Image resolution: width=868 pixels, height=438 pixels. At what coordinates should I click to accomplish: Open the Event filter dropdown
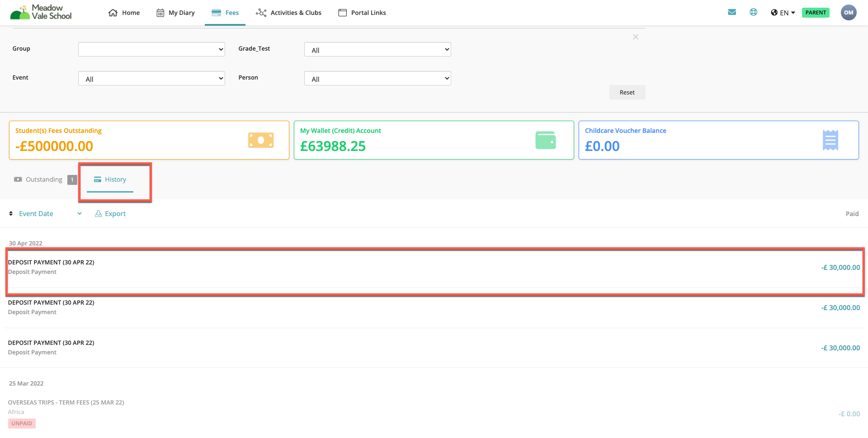(x=151, y=78)
